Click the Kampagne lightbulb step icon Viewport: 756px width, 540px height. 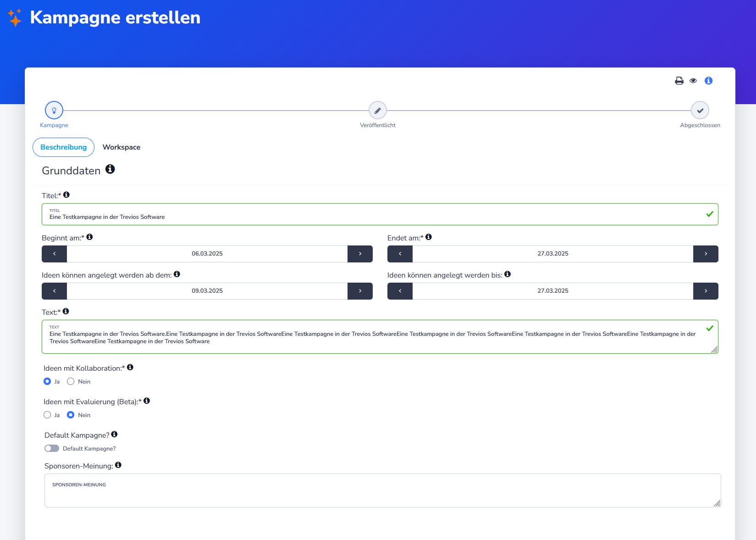(54, 111)
